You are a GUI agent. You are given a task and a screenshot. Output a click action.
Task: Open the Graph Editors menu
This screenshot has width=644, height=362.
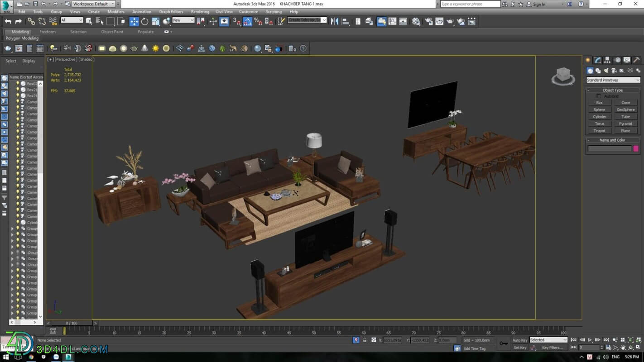[x=171, y=12]
